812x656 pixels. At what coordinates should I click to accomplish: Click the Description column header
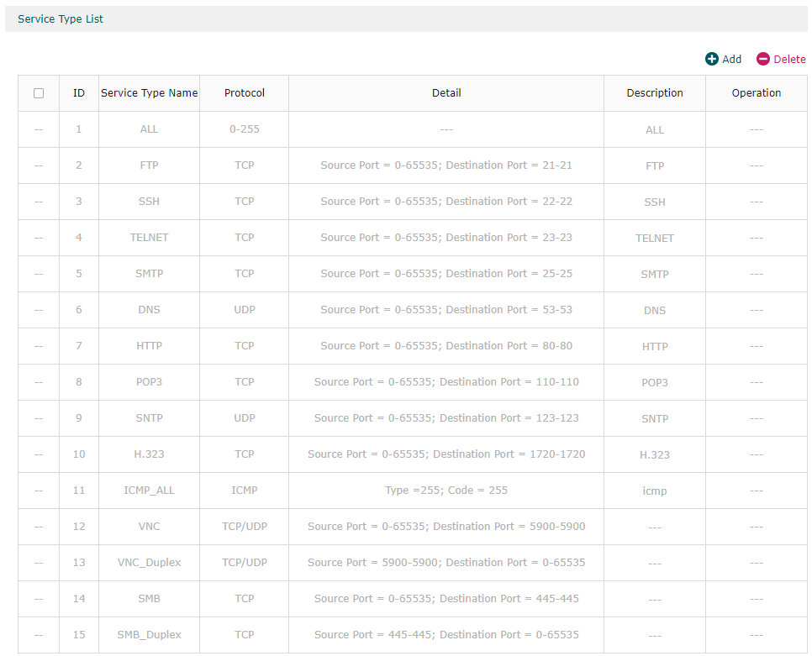click(x=655, y=93)
